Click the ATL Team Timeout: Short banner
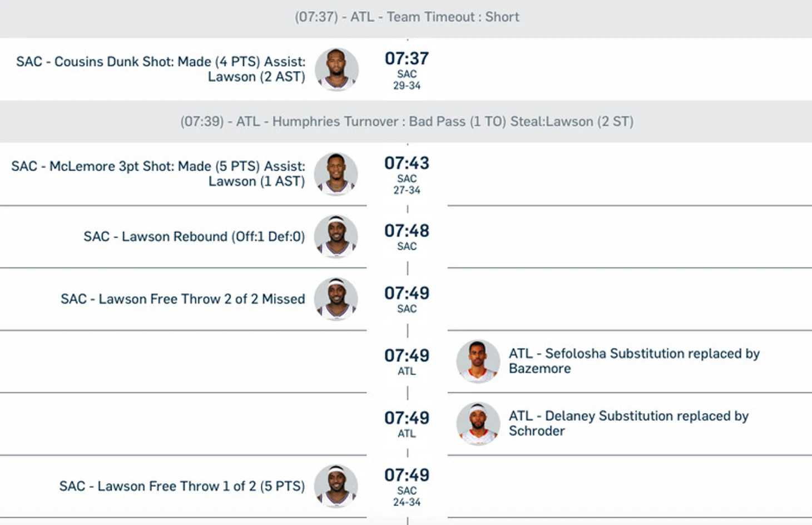 407,17
